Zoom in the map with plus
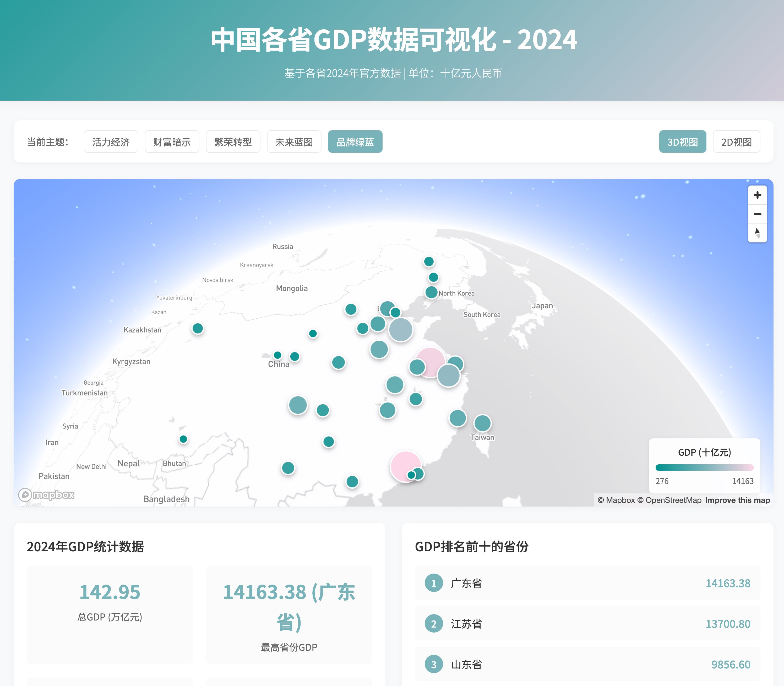Screen dimensions: 784x686 [x=757, y=195]
